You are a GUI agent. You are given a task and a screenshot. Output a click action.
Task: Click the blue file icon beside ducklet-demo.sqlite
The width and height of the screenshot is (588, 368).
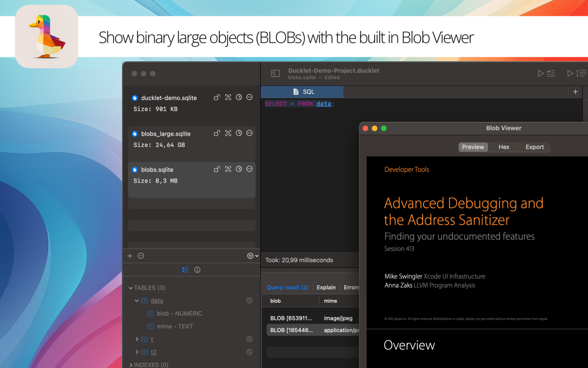[135, 98]
